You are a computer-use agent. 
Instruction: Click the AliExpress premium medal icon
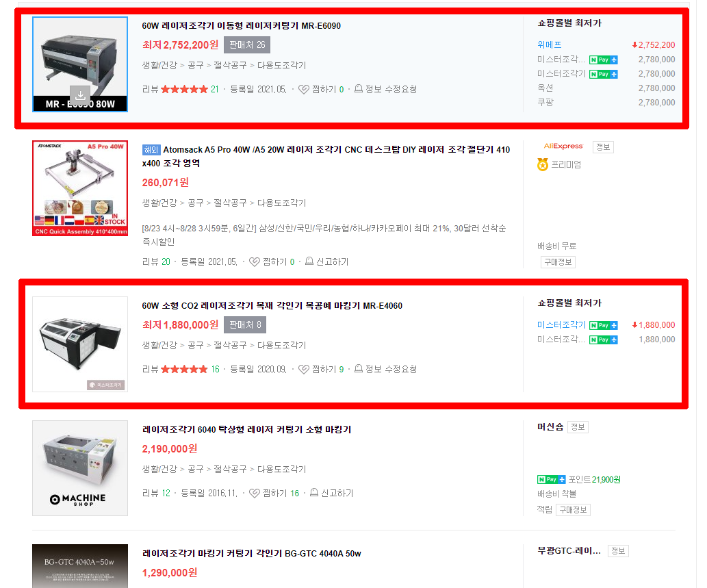(543, 164)
